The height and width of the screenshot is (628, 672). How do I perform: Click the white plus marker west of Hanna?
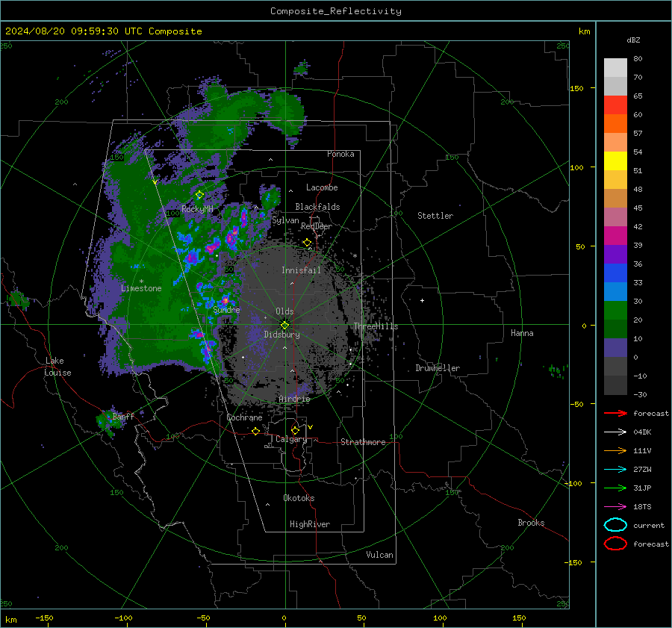click(x=422, y=300)
